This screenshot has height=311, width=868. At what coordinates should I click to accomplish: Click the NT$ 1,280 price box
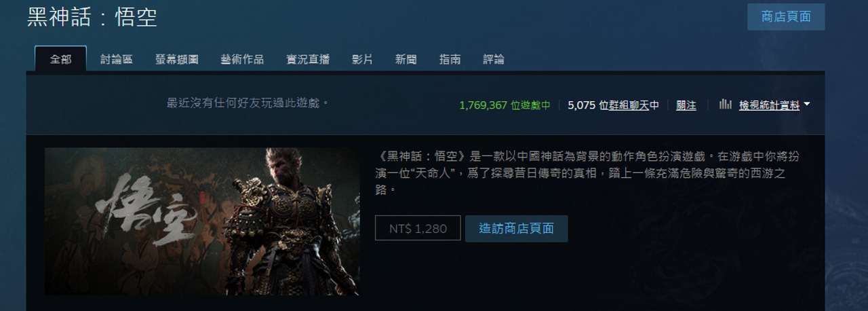418,228
